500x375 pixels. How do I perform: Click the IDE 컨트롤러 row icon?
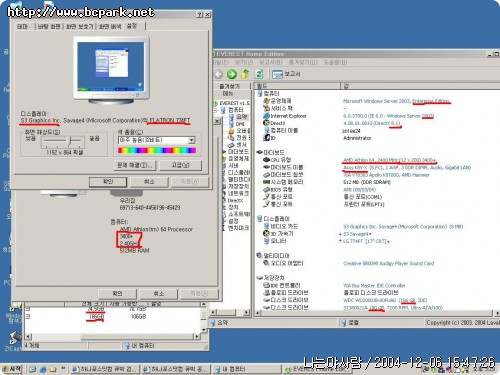[x=266, y=285]
